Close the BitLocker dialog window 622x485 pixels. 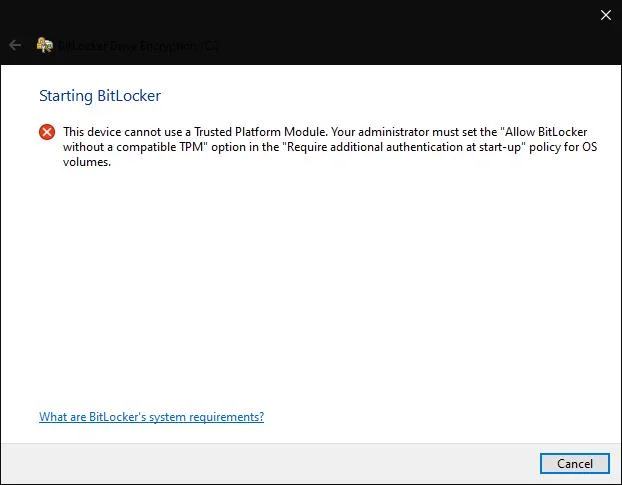click(x=606, y=15)
